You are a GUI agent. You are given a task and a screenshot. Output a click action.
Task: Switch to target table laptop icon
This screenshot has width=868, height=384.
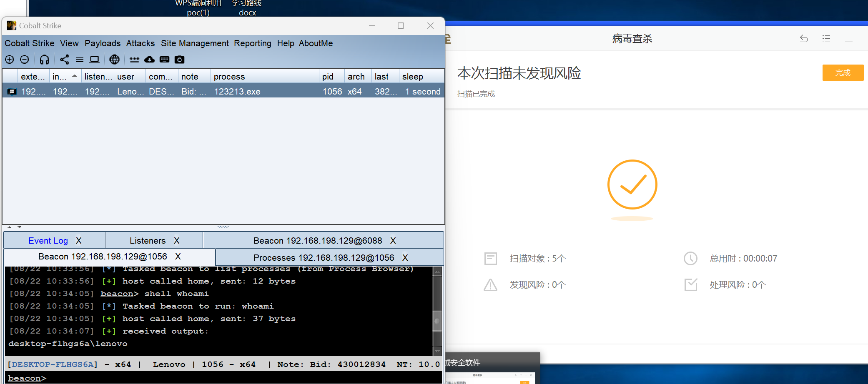click(x=95, y=60)
